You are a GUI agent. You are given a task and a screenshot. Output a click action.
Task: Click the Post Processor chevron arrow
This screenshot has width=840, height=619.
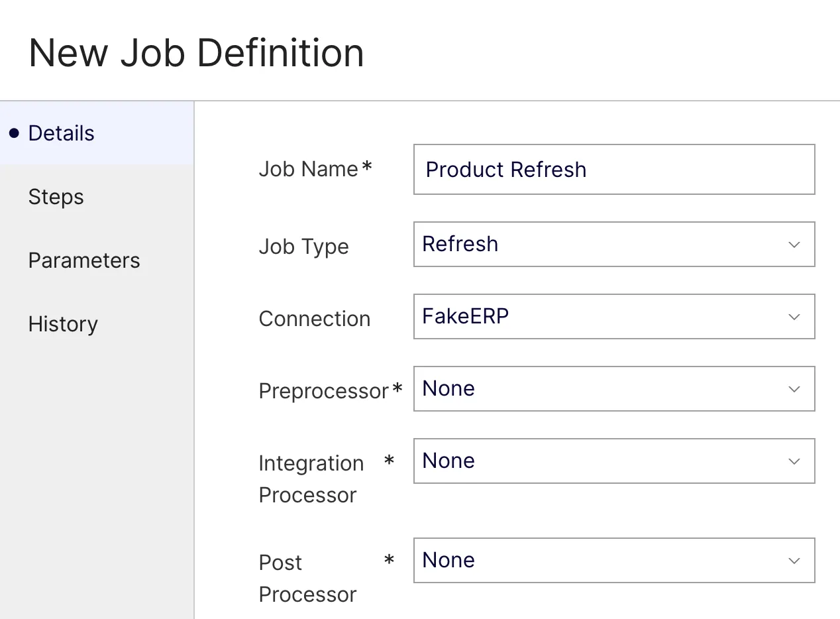(794, 561)
